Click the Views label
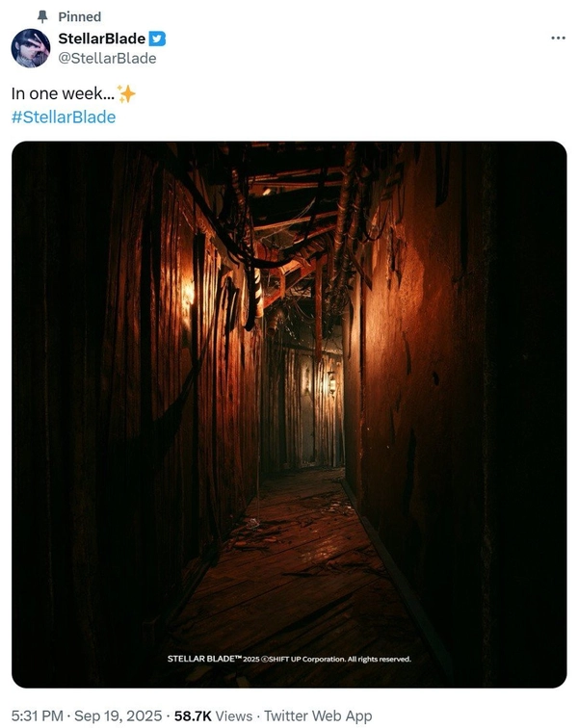The image size is (578, 728). (234, 715)
